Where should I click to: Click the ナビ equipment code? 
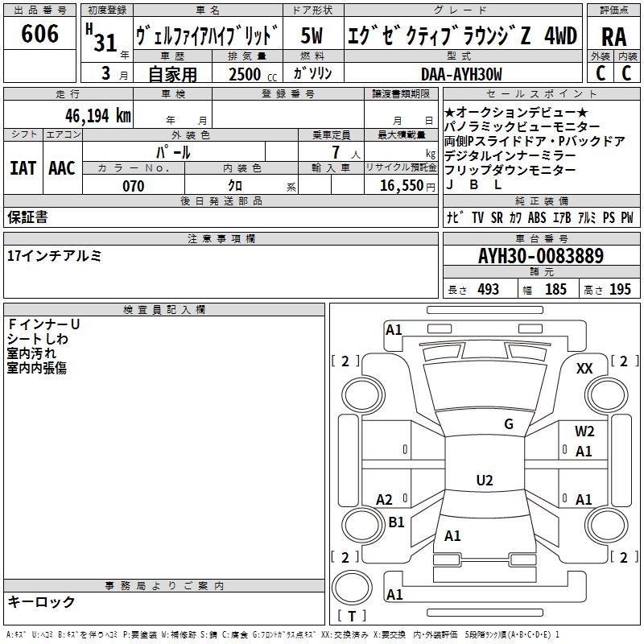click(x=455, y=217)
